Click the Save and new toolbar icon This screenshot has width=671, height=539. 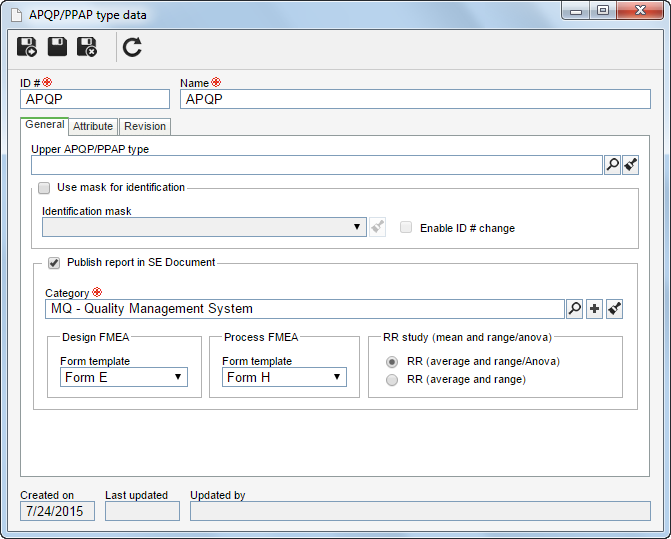(x=27, y=47)
